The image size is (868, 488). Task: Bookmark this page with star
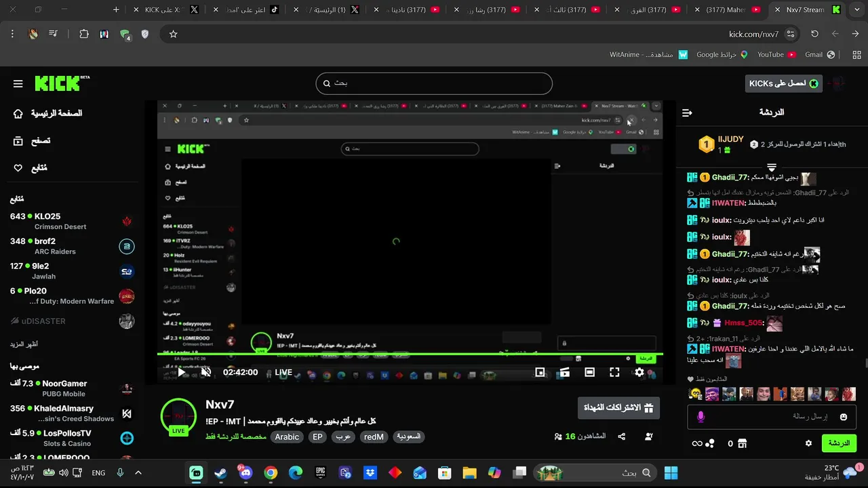point(173,34)
